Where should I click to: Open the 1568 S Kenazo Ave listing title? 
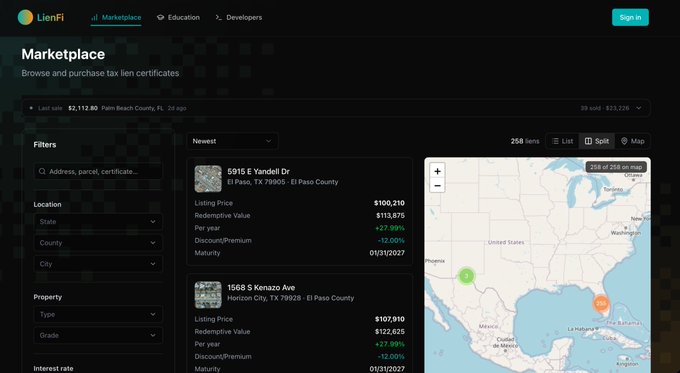pyautogui.click(x=261, y=288)
